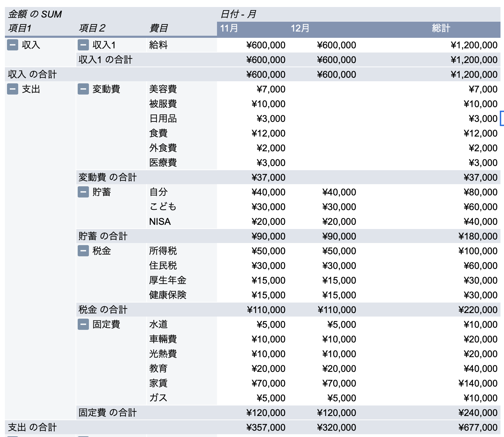Collapse the 収入1 subgroup

pyautogui.click(x=83, y=45)
